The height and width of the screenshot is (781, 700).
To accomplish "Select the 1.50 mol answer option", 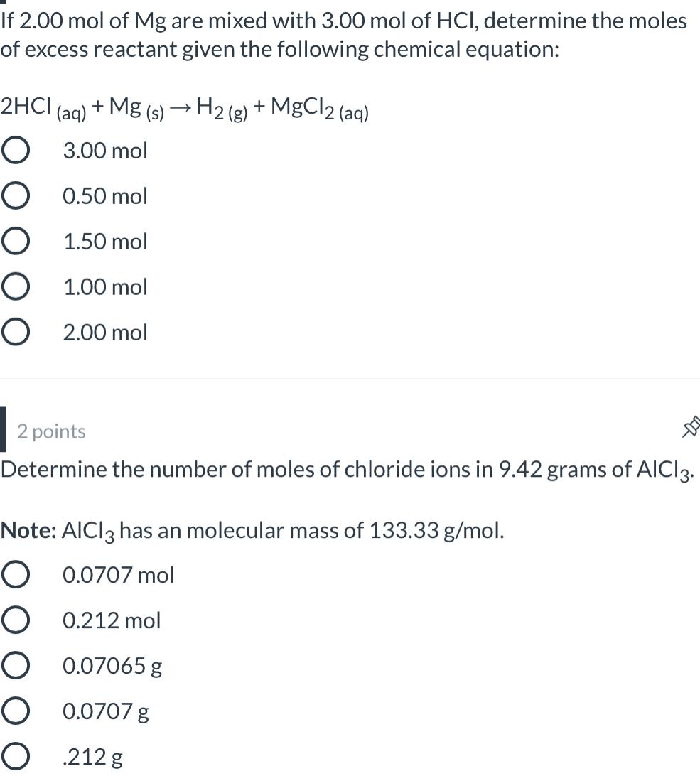I will coord(17,241).
